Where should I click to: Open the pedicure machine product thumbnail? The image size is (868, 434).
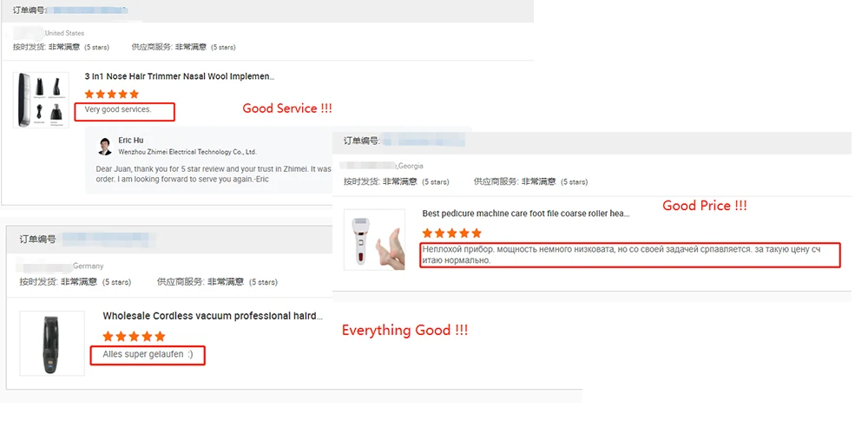tap(374, 240)
